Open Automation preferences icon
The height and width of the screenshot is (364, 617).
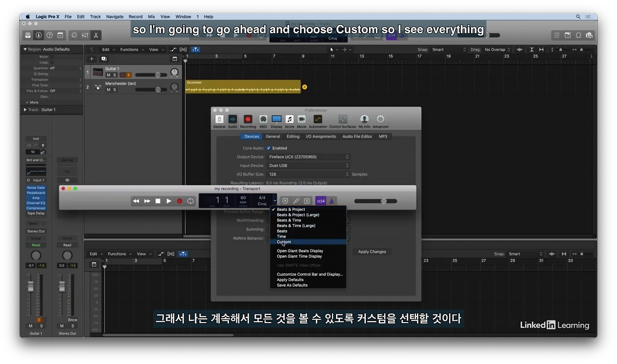(318, 121)
